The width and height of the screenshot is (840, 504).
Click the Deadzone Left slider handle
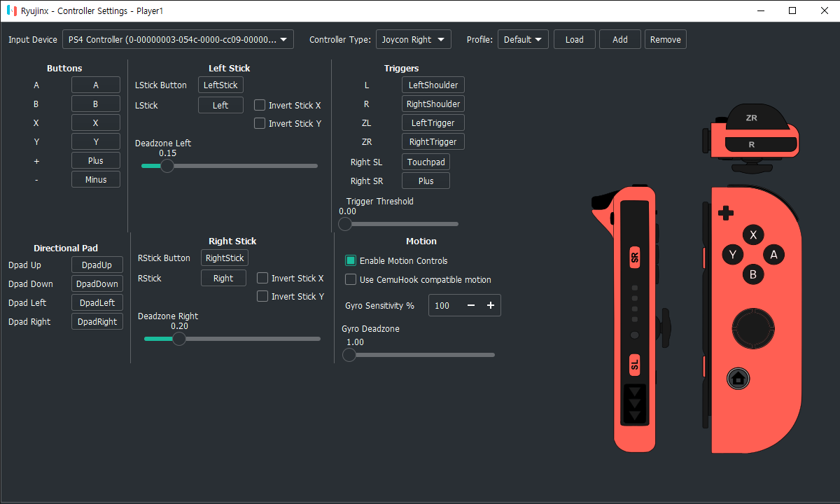[167, 166]
